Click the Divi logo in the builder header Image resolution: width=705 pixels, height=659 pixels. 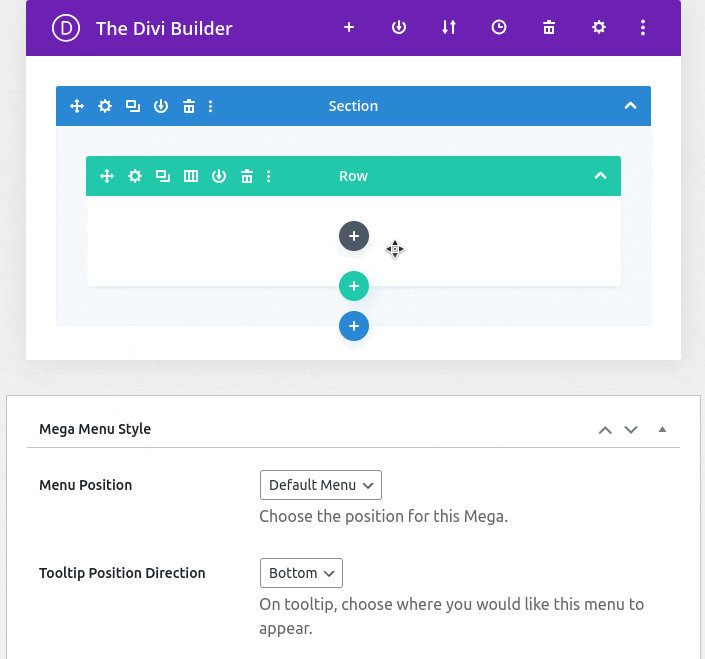[x=66, y=28]
